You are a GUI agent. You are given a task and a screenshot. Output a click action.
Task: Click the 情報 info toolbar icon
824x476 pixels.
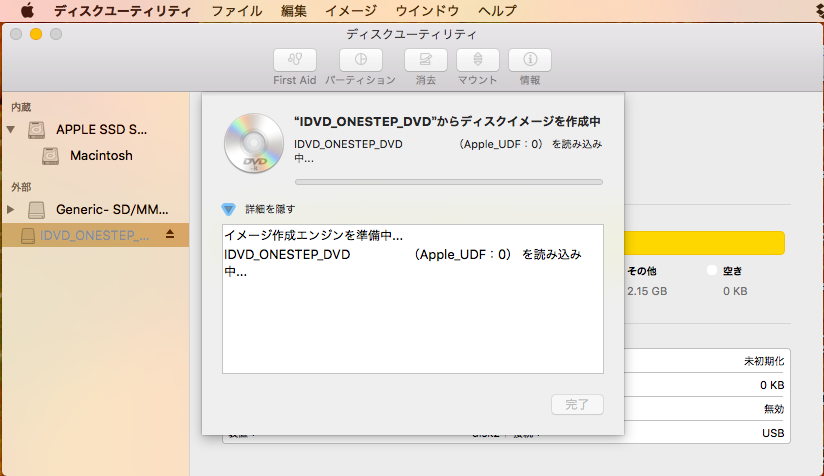(x=530, y=59)
